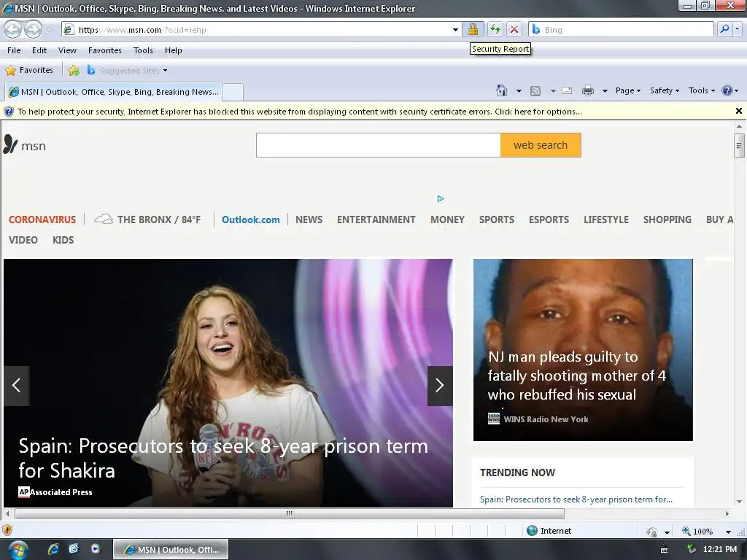The width and height of the screenshot is (747, 560).
Task: Open the zoom level 100% dropdown
Action: click(x=728, y=532)
